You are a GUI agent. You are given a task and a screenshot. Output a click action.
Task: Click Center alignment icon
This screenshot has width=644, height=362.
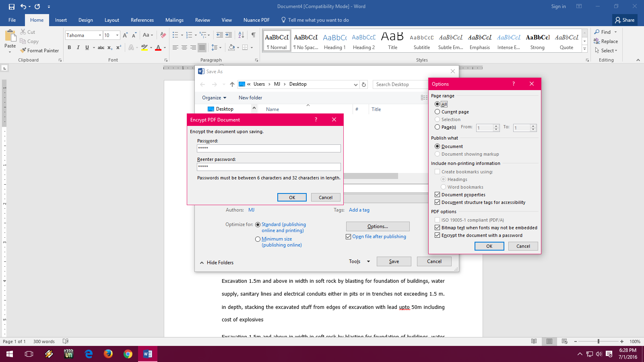click(184, 47)
